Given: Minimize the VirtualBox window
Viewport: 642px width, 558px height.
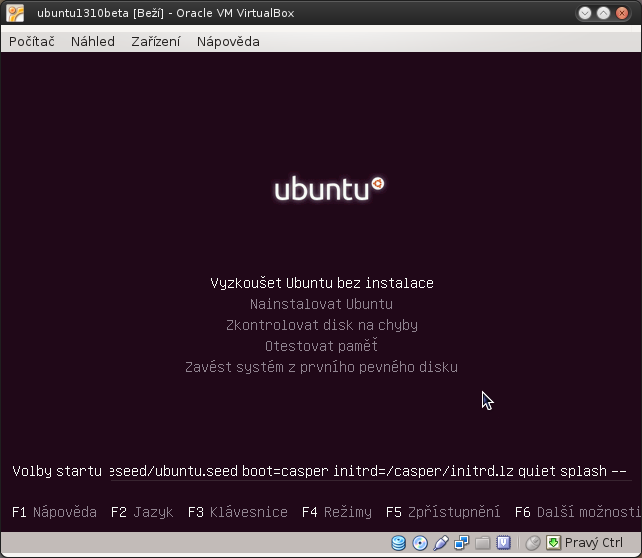Looking at the screenshot, I should coord(585,13).
